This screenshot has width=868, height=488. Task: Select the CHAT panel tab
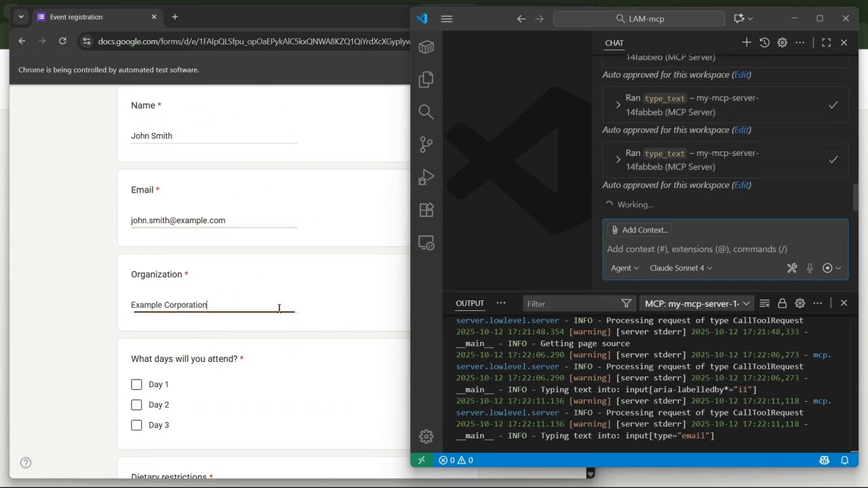point(614,43)
